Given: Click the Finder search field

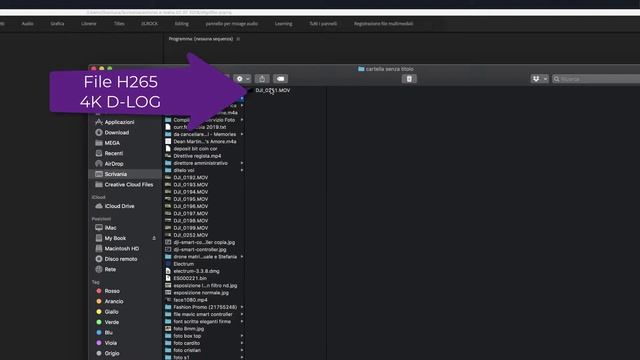Looking at the screenshot, I should click(x=596, y=79).
